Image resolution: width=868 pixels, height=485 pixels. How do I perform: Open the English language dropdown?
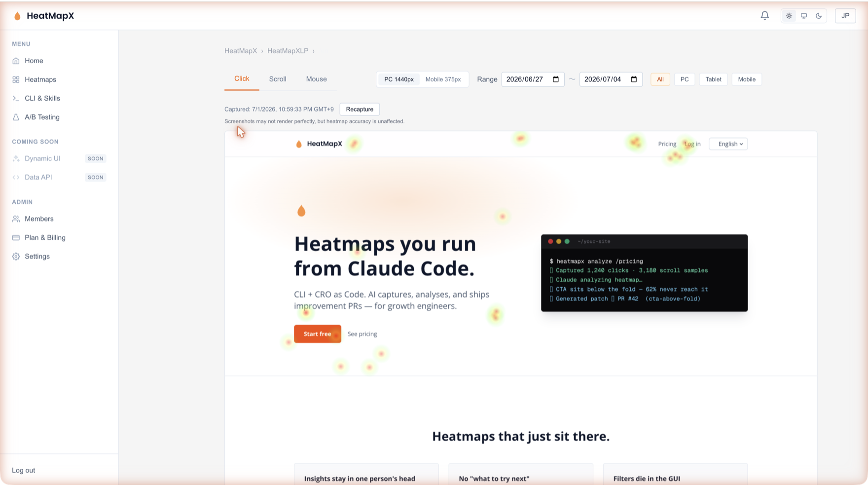point(728,144)
